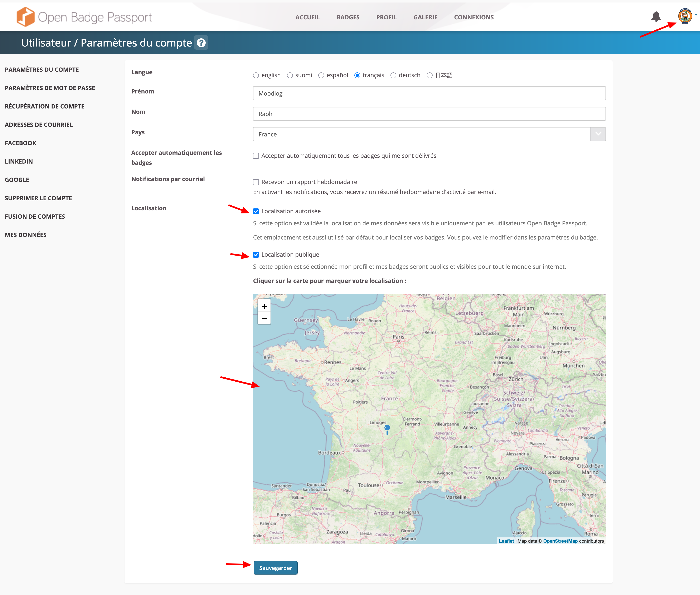Click the Sauvegarder button
Screen dimensions: 700x595
(276, 568)
